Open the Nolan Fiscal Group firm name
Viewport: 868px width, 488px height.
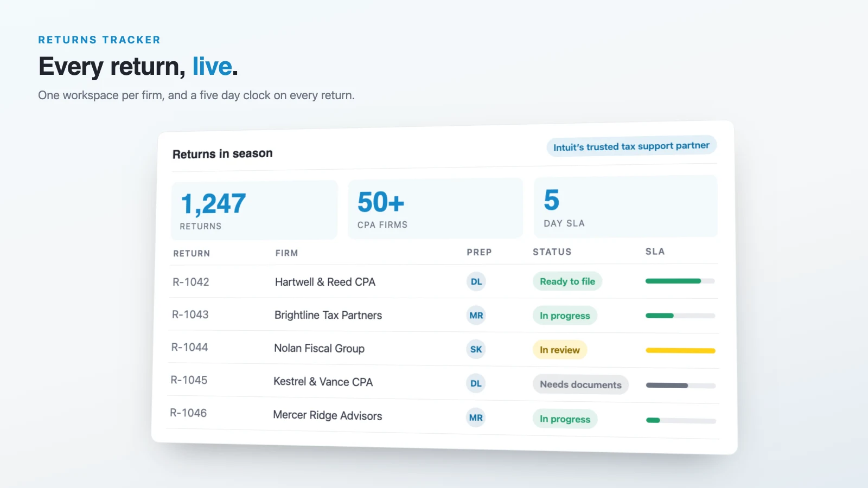pos(319,348)
